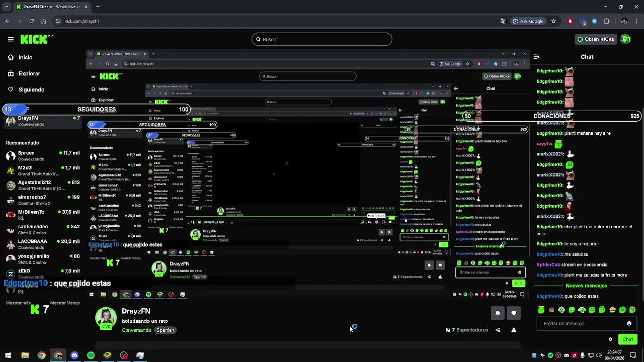Viewport: 644px width, 362px height.
Task: Reload the kick.com page
Action: coord(31,21)
